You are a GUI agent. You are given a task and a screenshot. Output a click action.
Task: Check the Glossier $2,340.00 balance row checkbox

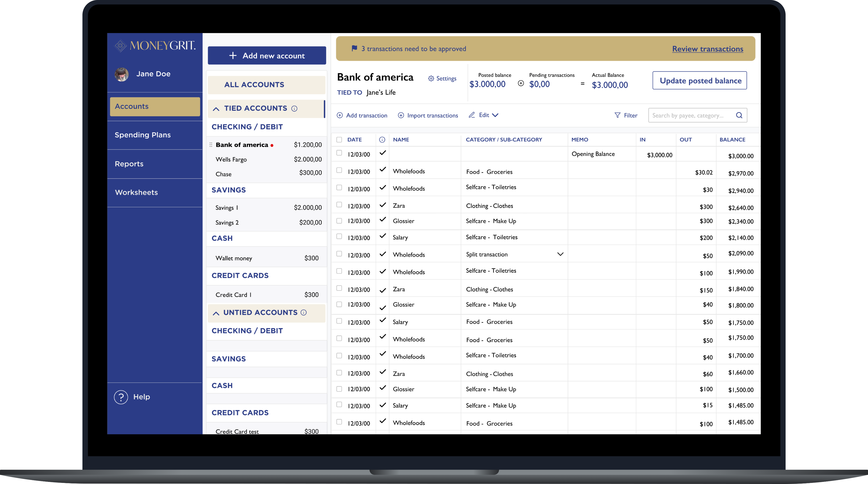339,221
